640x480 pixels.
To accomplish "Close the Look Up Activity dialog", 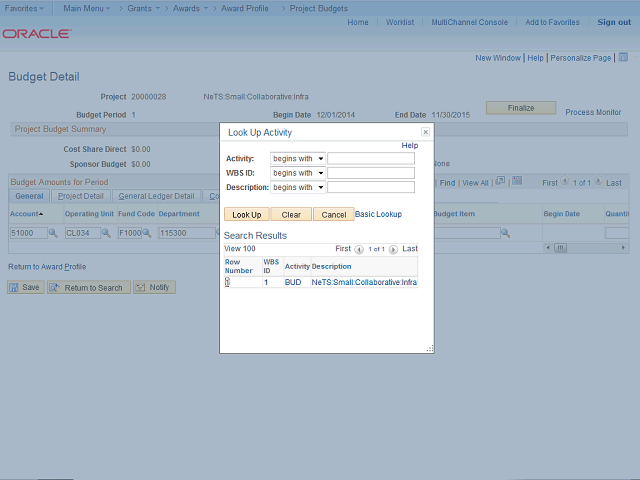I will click(425, 132).
